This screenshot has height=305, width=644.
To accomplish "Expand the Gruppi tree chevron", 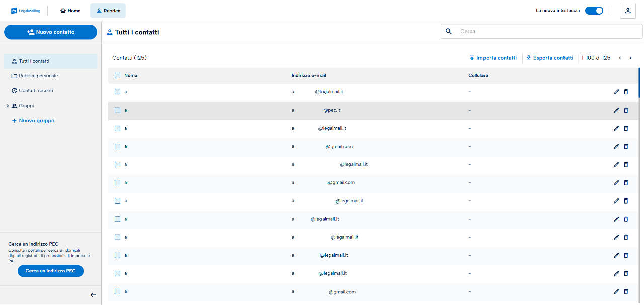I will point(8,106).
